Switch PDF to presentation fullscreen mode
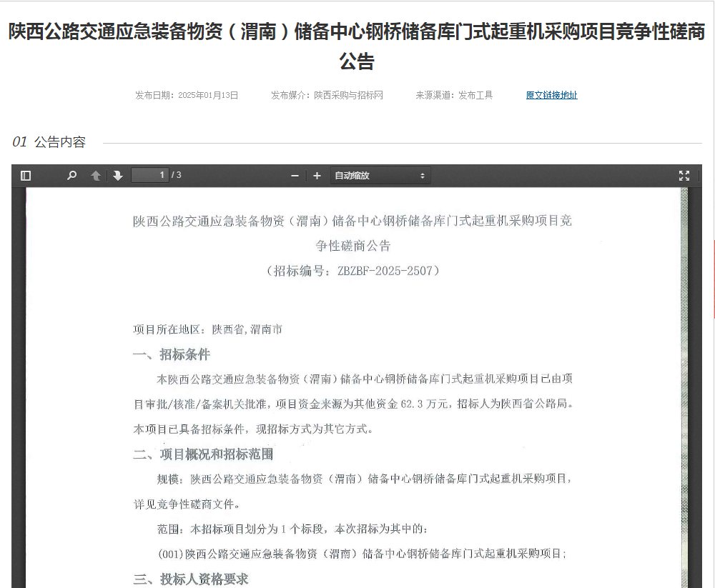Viewport: 715px width, 588px height. click(x=684, y=176)
